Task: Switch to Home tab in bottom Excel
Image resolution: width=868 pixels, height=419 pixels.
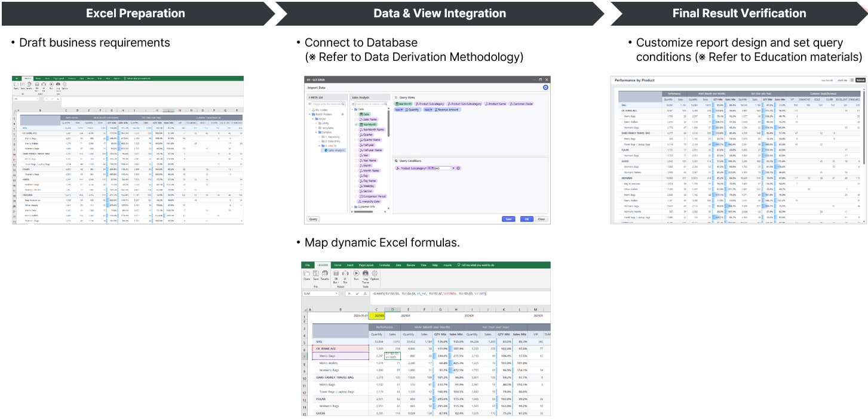Action: (338, 265)
